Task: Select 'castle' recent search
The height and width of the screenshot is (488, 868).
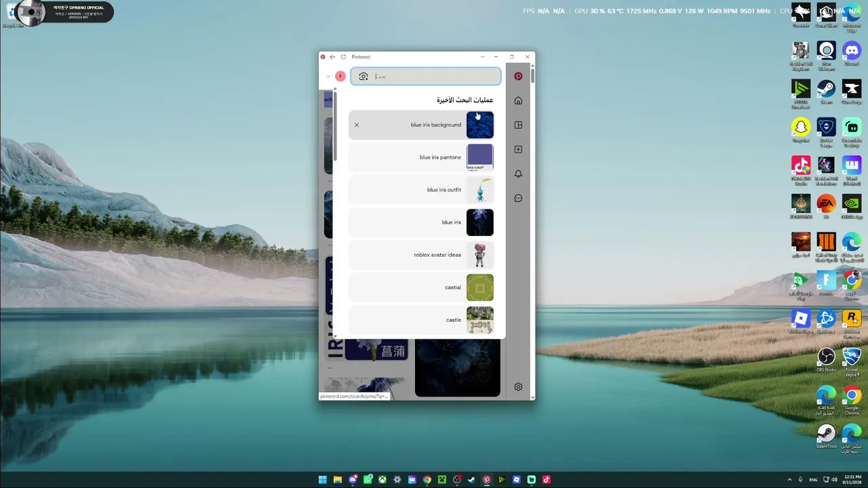Action: [421, 320]
